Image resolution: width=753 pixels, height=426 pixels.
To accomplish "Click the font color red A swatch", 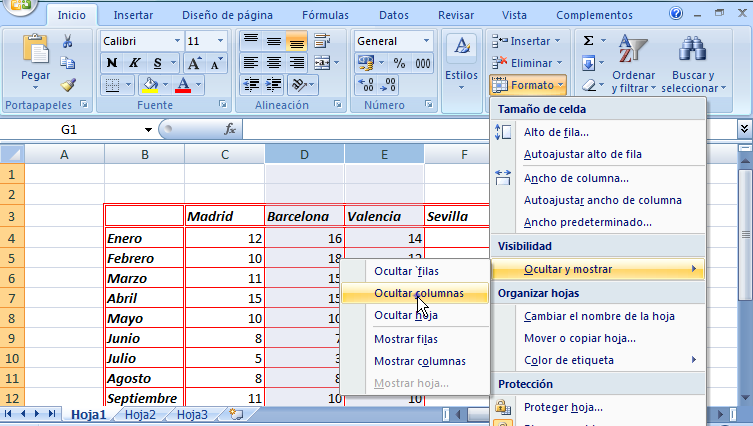I will (183, 85).
